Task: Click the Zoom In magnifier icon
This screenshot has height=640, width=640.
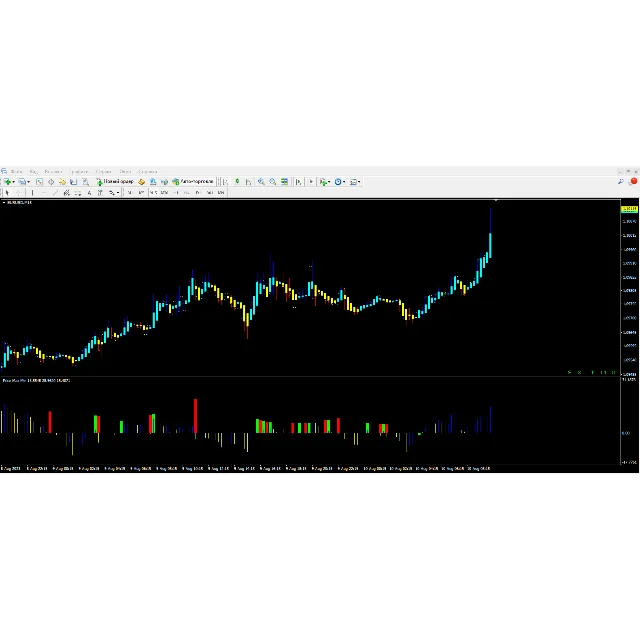Action: tap(261, 182)
